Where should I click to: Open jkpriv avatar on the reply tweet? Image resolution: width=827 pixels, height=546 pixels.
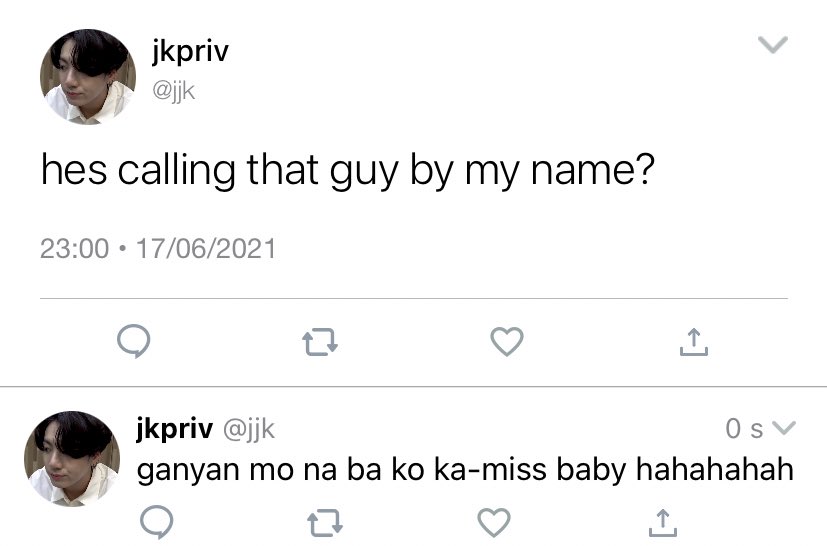click(x=72, y=458)
